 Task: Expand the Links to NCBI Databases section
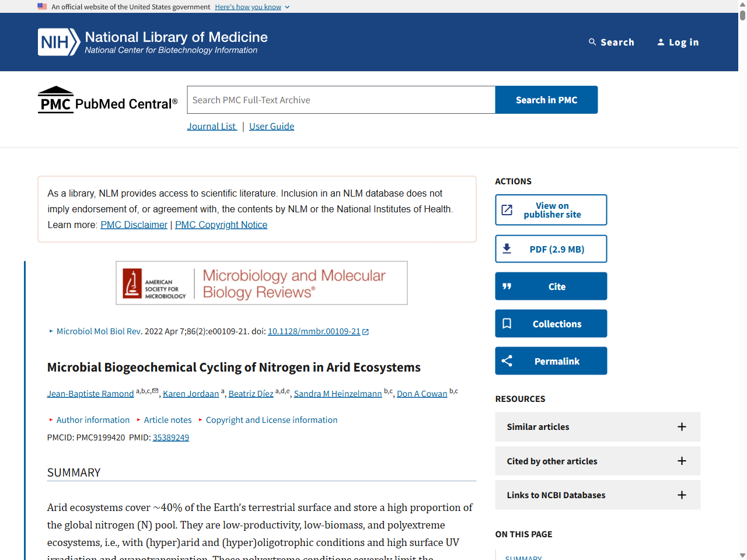pos(682,495)
